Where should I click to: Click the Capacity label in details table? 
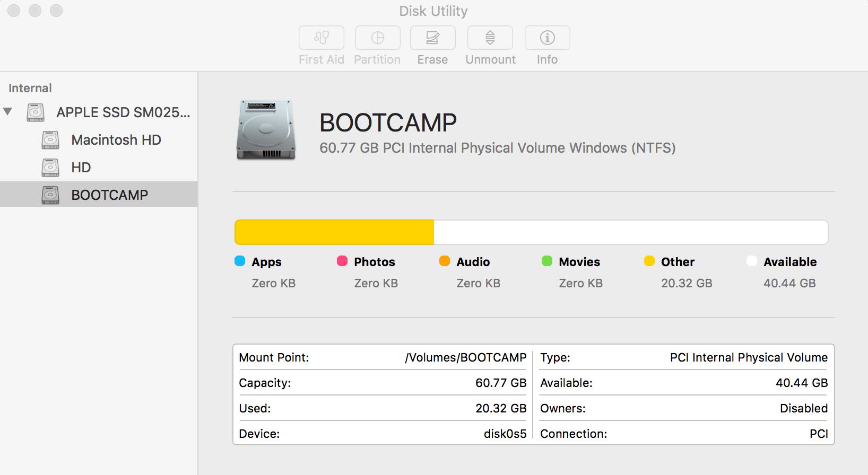(x=265, y=383)
